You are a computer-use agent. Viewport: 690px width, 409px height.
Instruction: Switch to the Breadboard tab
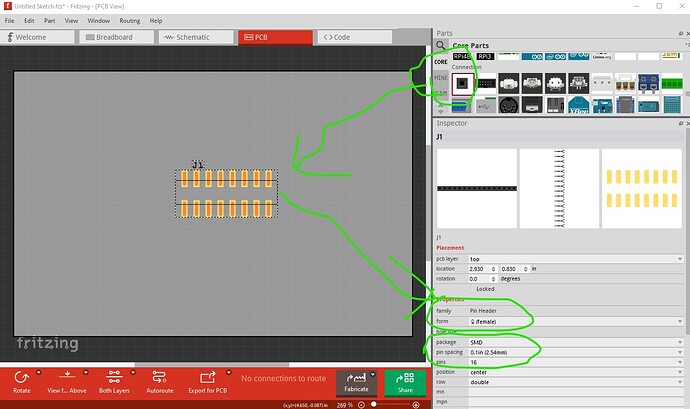pos(117,37)
